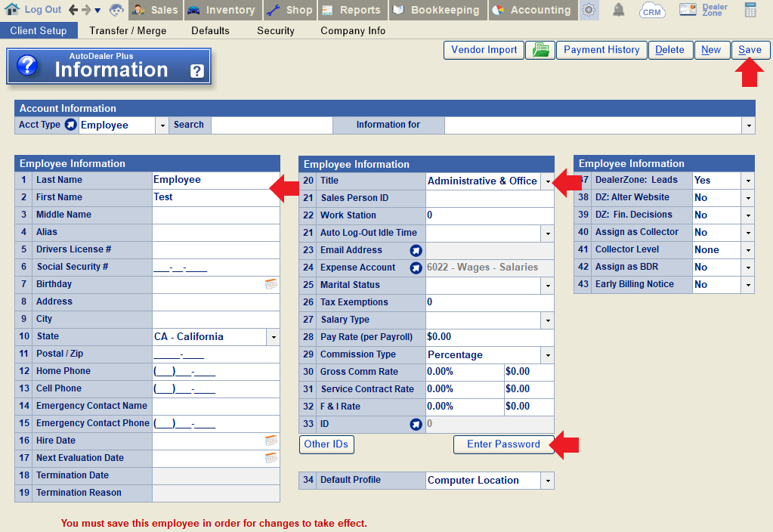The width and height of the screenshot is (773, 532).
Task: Click the Acct Type lookup arrow icon
Action: [x=71, y=125]
